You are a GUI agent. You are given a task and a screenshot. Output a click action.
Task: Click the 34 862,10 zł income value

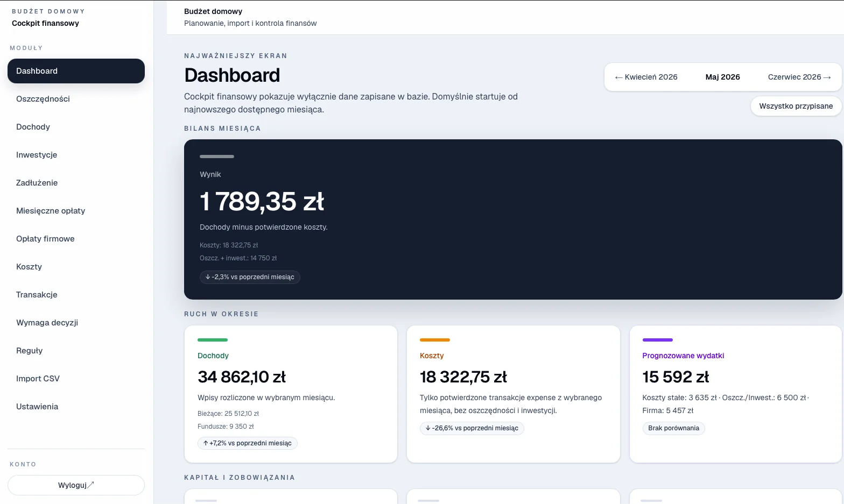tap(242, 377)
